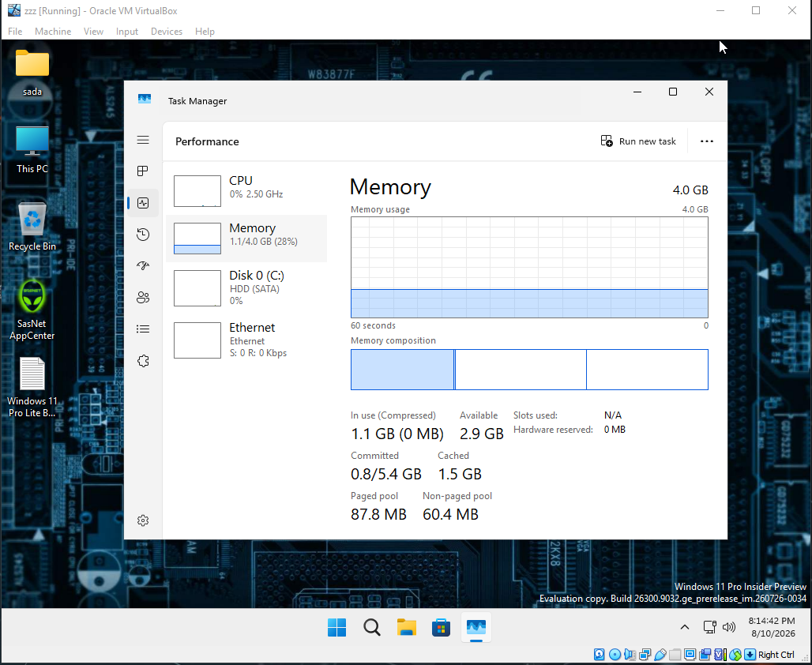812x665 pixels.
Task: Open VirtualBox Devices menu
Action: tap(166, 32)
